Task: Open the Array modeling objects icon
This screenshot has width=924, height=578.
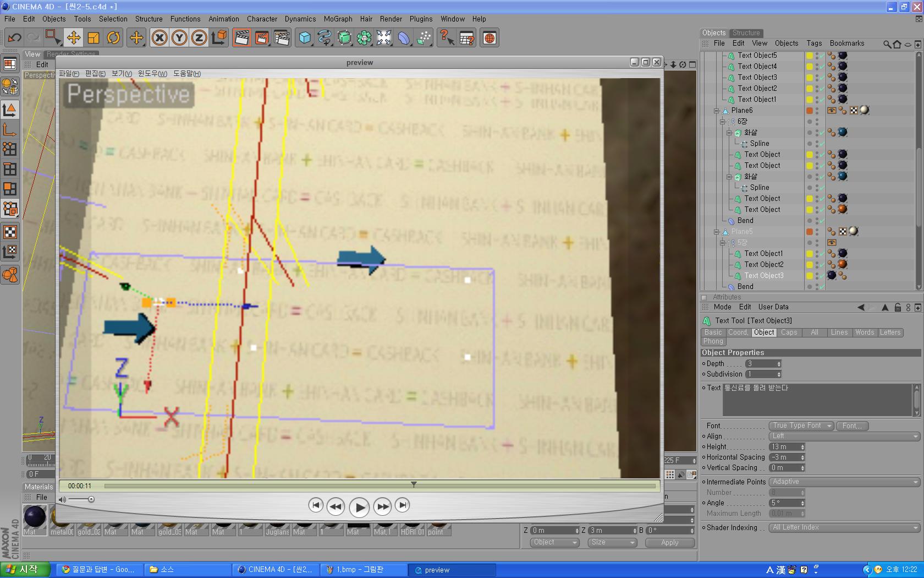Action: click(x=364, y=38)
